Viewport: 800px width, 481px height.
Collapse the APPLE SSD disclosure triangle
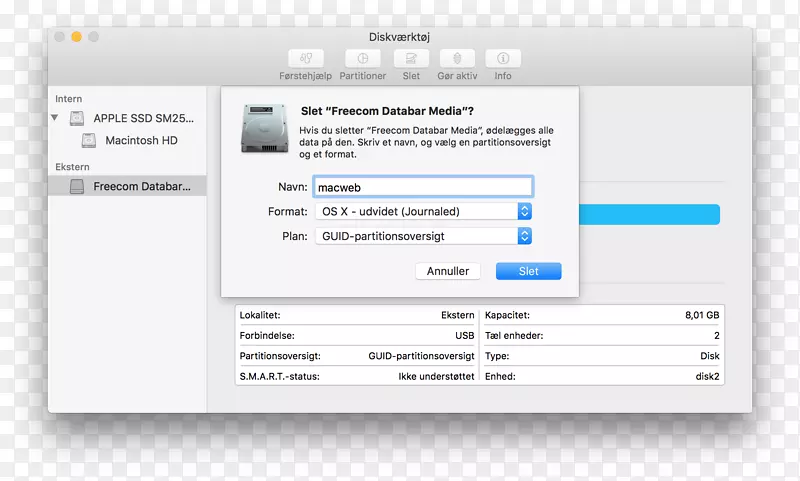pyautogui.click(x=56, y=118)
